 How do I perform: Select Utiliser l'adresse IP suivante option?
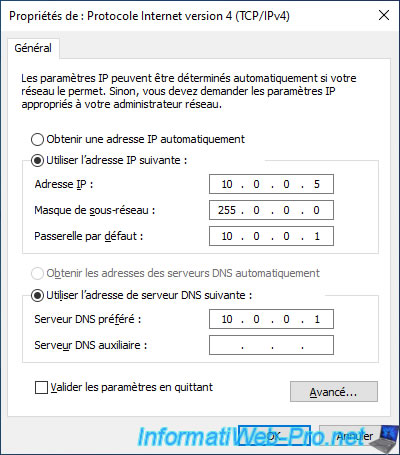point(37,160)
